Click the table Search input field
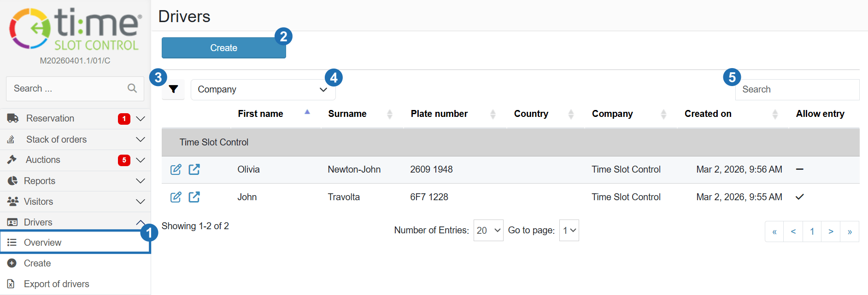 797,90
